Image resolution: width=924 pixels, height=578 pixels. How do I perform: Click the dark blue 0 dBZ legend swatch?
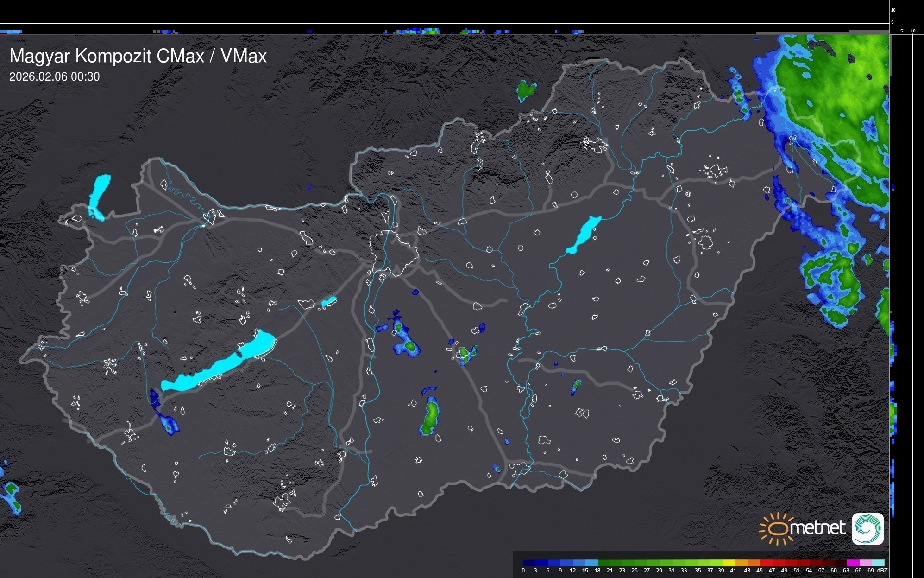(529, 563)
